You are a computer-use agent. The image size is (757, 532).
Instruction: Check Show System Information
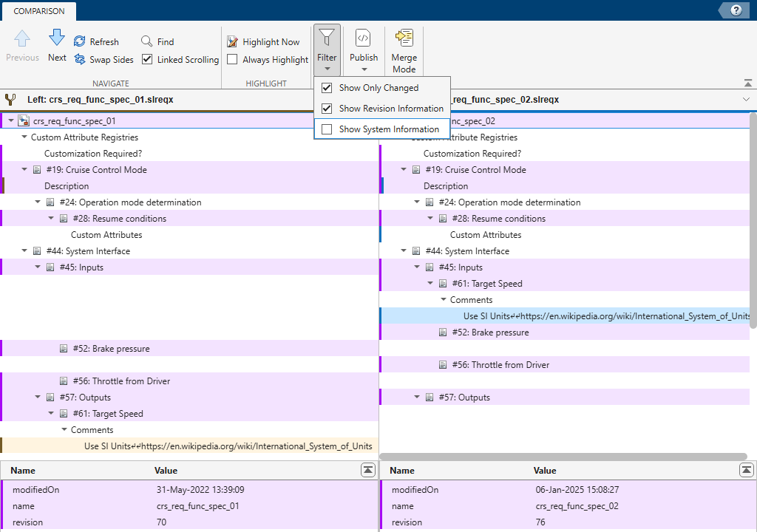[x=327, y=129]
